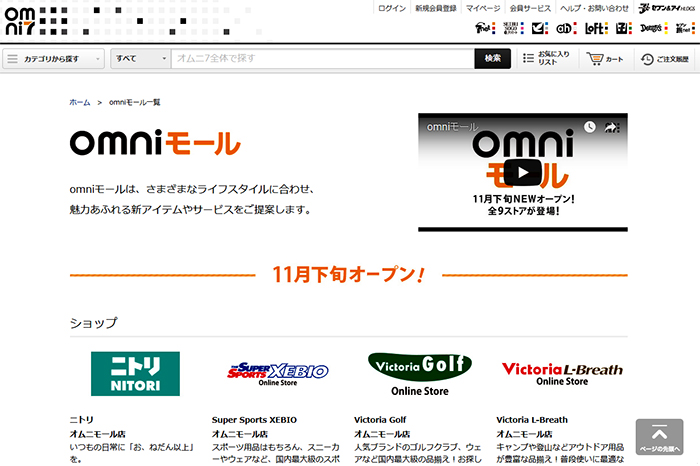This screenshot has width=700, height=466.
Task: Click the large omniモール page logo
Action: [155, 143]
